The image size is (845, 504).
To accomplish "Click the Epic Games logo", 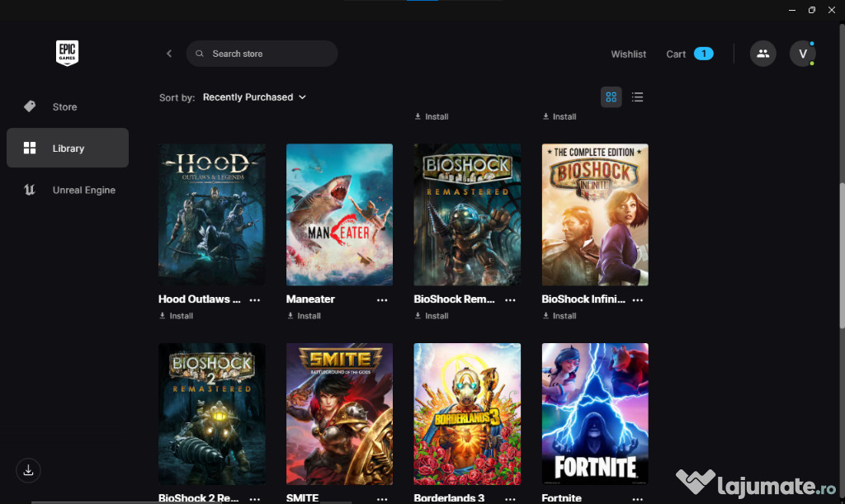I will (68, 53).
